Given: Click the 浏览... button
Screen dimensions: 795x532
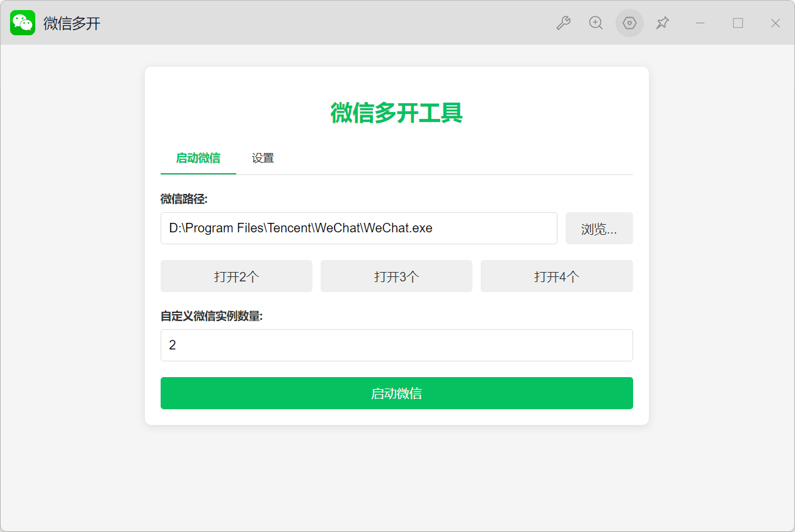Looking at the screenshot, I should [x=599, y=229].
